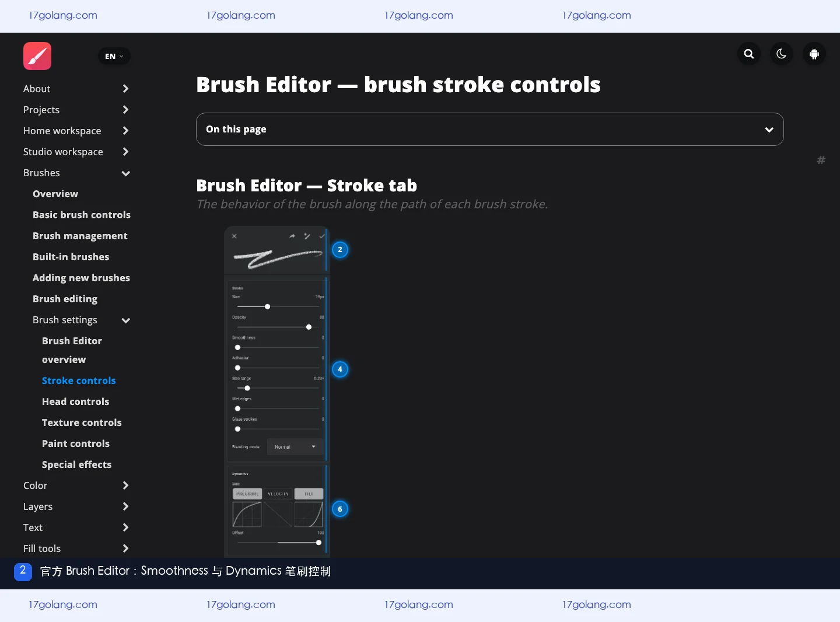Expand the About section chevron
This screenshot has height=622, width=840.
[125, 89]
